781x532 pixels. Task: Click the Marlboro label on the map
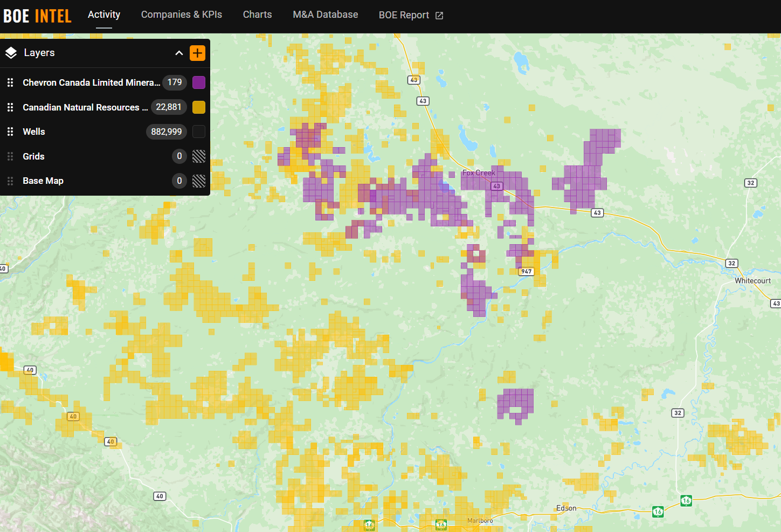(480, 521)
